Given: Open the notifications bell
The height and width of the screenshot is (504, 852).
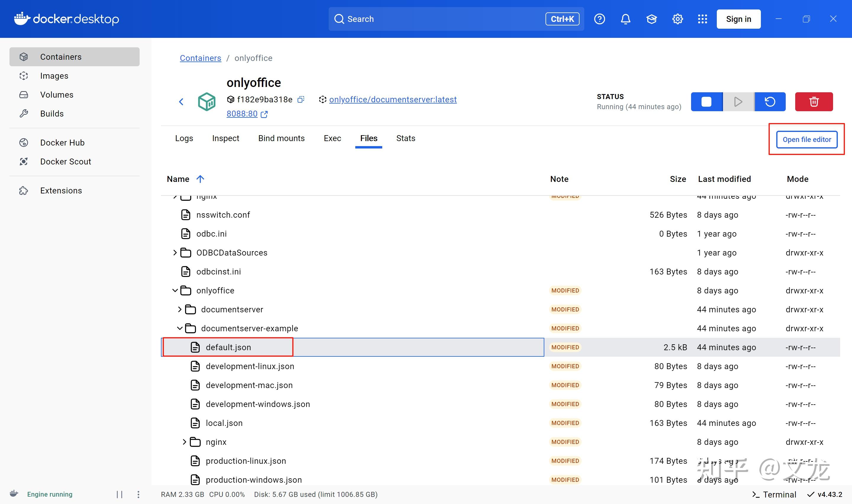Looking at the screenshot, I should 625,19.
